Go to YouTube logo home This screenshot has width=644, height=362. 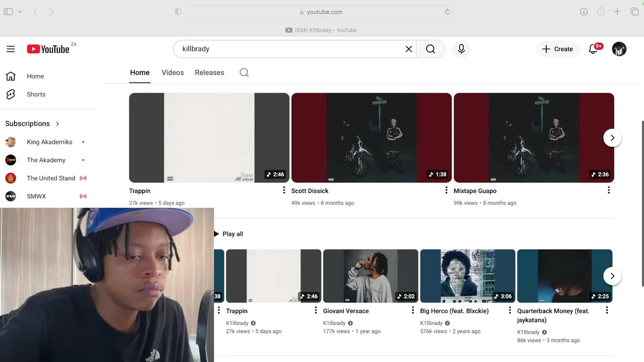point(48,49)
